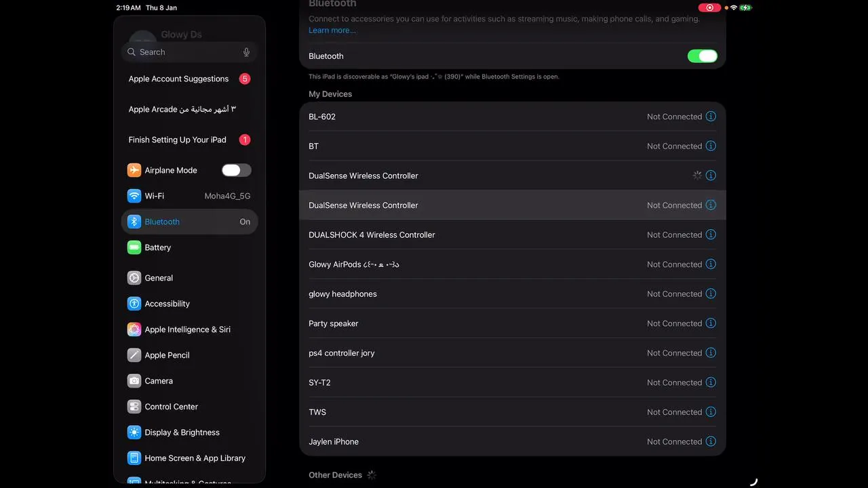The image size is (868, 488).
Task: Tap the red badge showing 5
Action: point(245,79)
